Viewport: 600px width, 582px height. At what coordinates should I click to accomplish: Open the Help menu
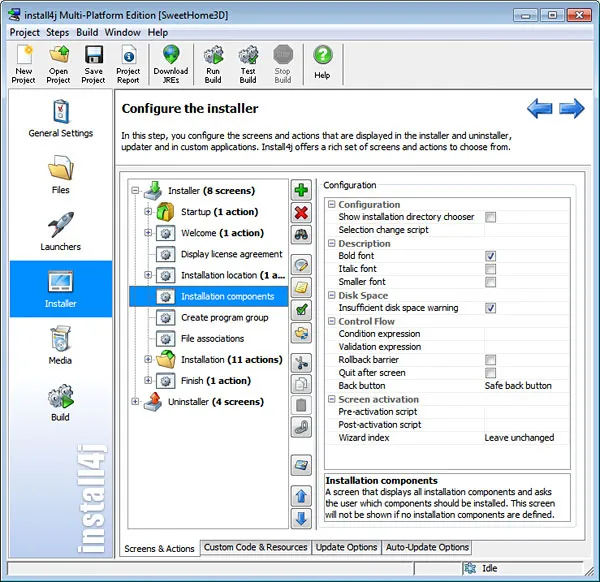tap(158, 33)
